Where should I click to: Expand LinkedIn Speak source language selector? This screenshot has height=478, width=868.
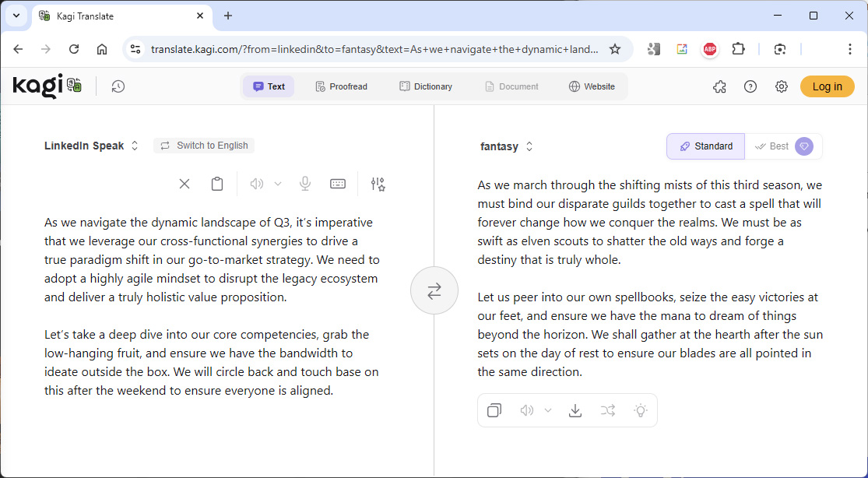[x=91, y=146]
